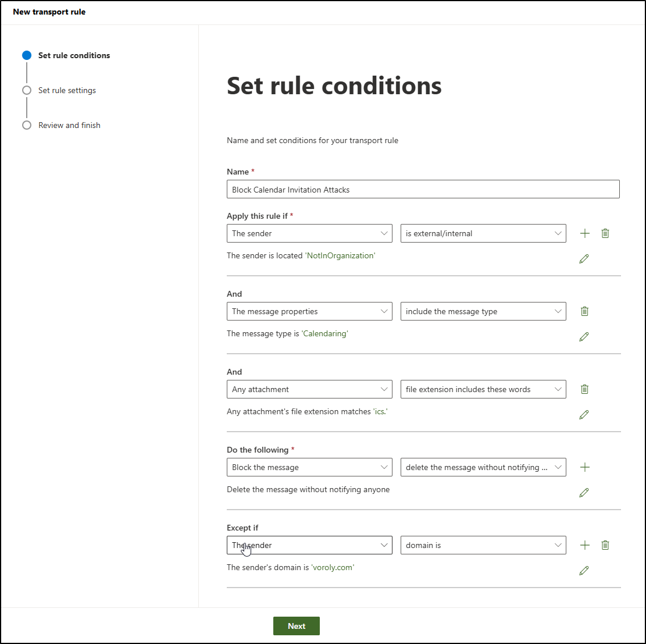Open the 'voroly.com' domain link
646x644 pixels.
tap(333, 567)
